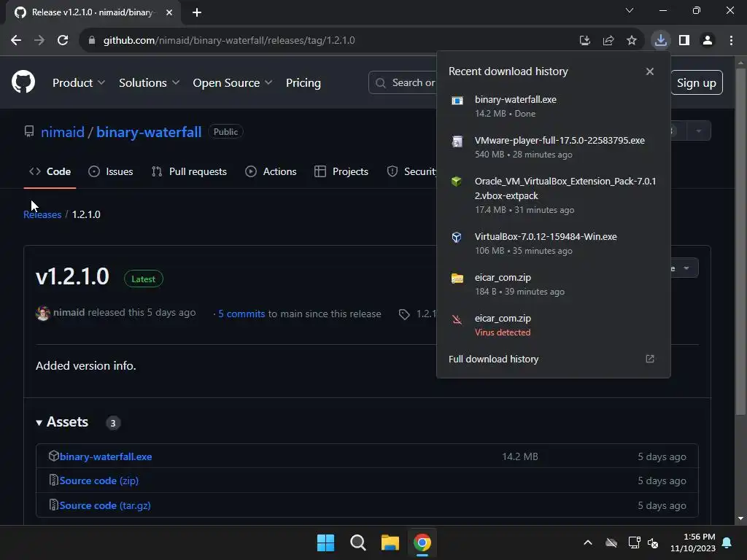Expand the Open Source dropdown menu
Screen dimensions: 747x560
coord(233,83)
